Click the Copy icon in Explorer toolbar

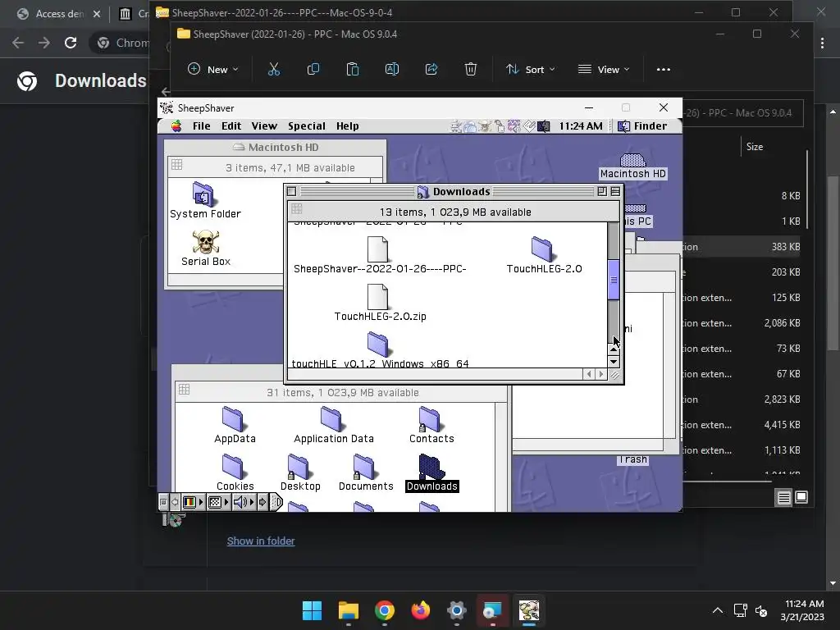[x=313, y=69]
